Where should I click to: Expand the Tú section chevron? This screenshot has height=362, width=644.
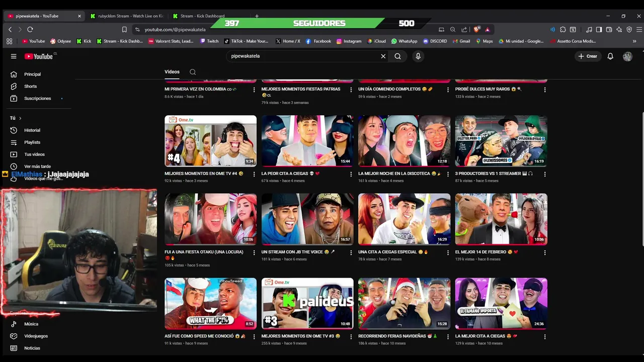(x=20, y=118)
